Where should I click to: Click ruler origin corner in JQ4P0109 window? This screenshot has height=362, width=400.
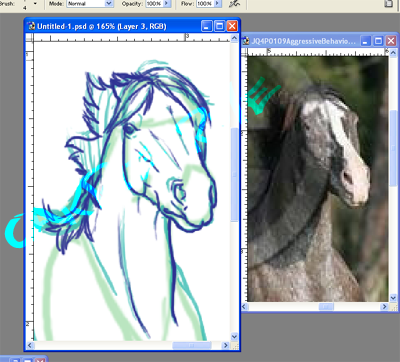click(245, 52)
